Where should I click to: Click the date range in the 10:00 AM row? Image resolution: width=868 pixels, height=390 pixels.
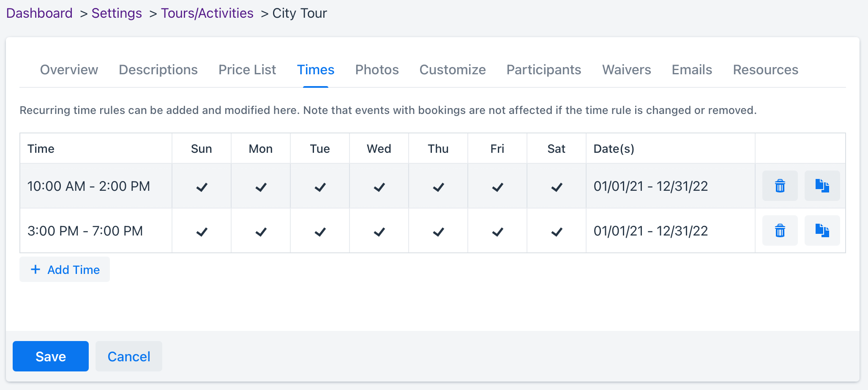click(651, 186)
